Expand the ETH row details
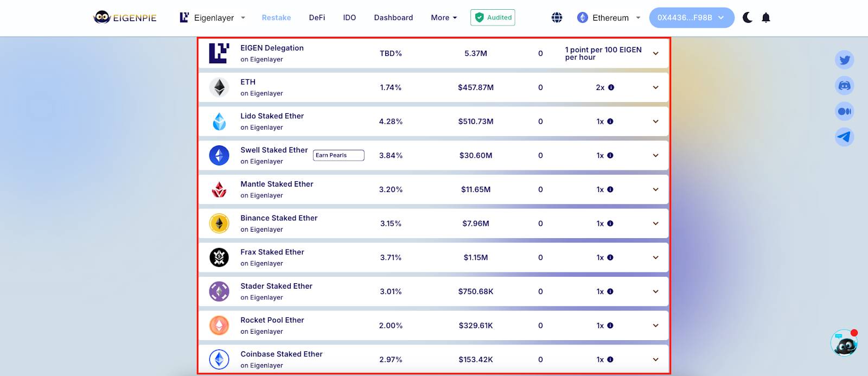The height and width of the screenshot is (376, 868). point(655,87)
